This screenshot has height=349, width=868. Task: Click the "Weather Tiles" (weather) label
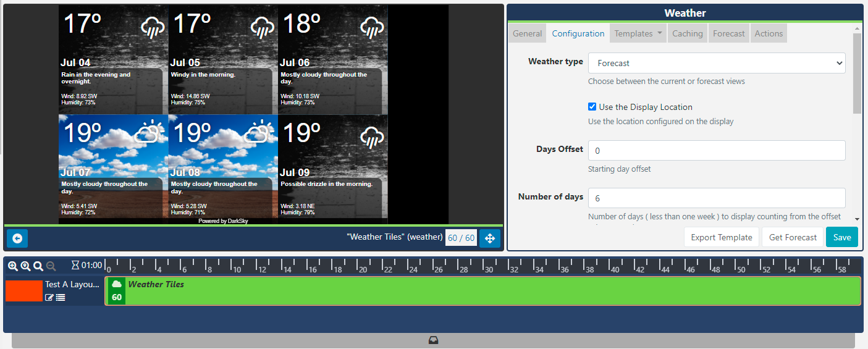pos(395,238)
